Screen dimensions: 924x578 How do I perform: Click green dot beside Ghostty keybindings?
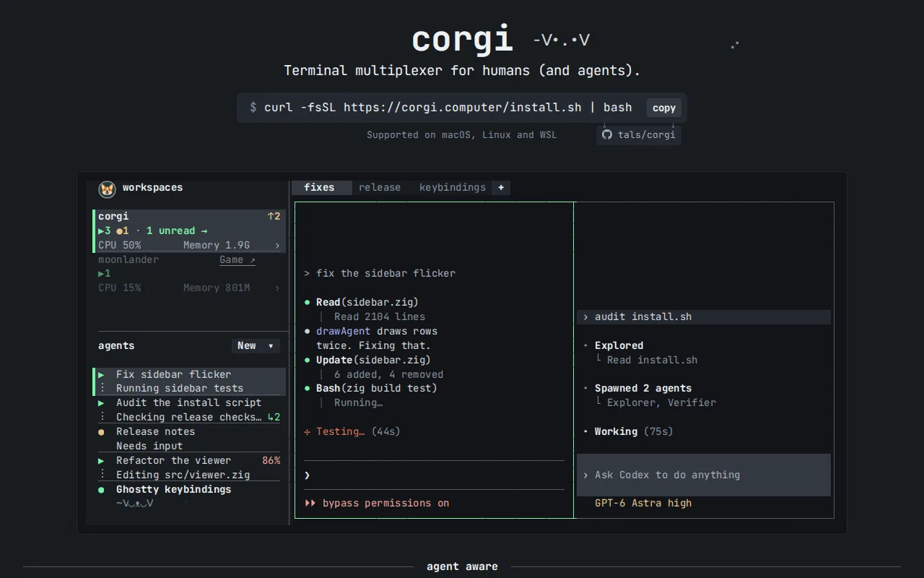(102, 490)
